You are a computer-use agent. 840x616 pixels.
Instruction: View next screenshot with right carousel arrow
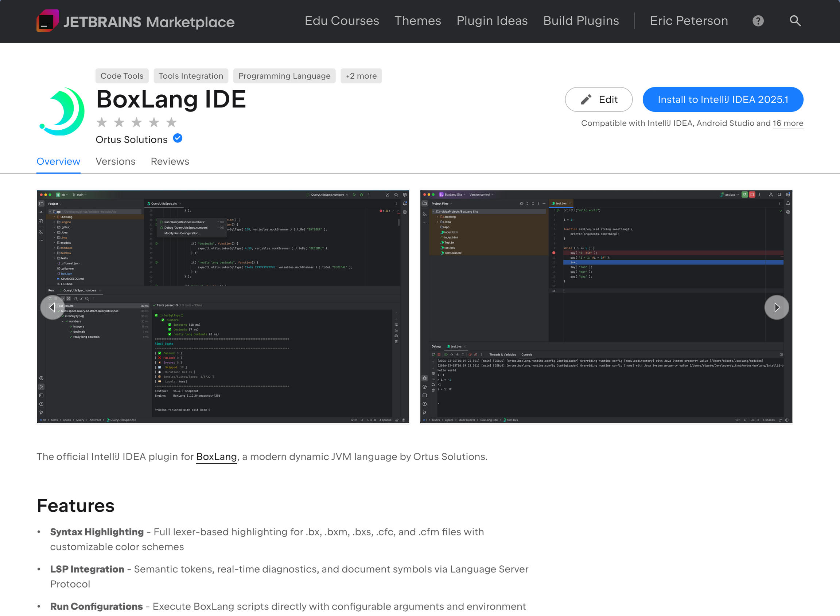click(777, 307)
